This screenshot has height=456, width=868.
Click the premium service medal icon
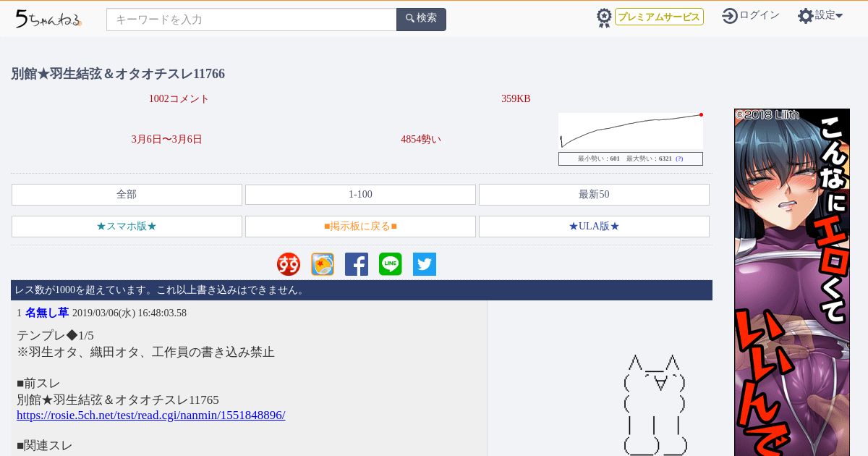click(604, 17)
